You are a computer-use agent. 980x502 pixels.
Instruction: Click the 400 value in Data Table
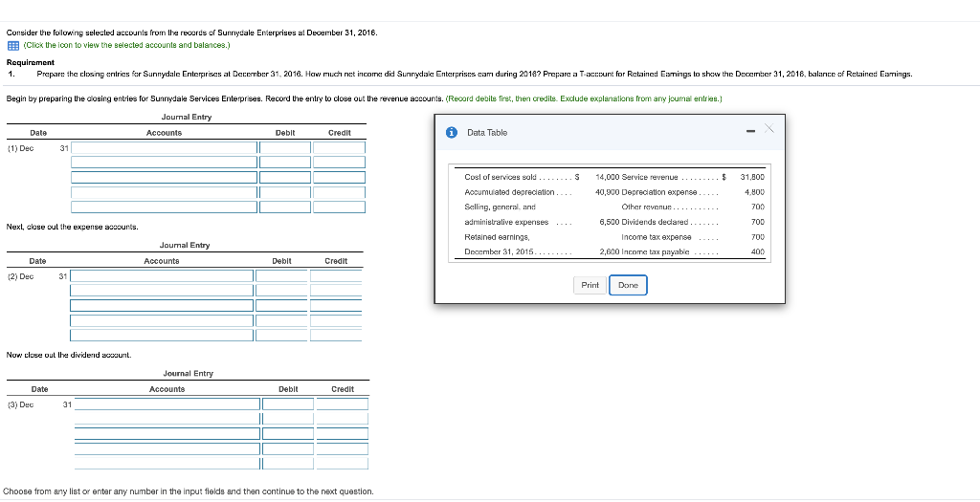[x=758, y=251]
